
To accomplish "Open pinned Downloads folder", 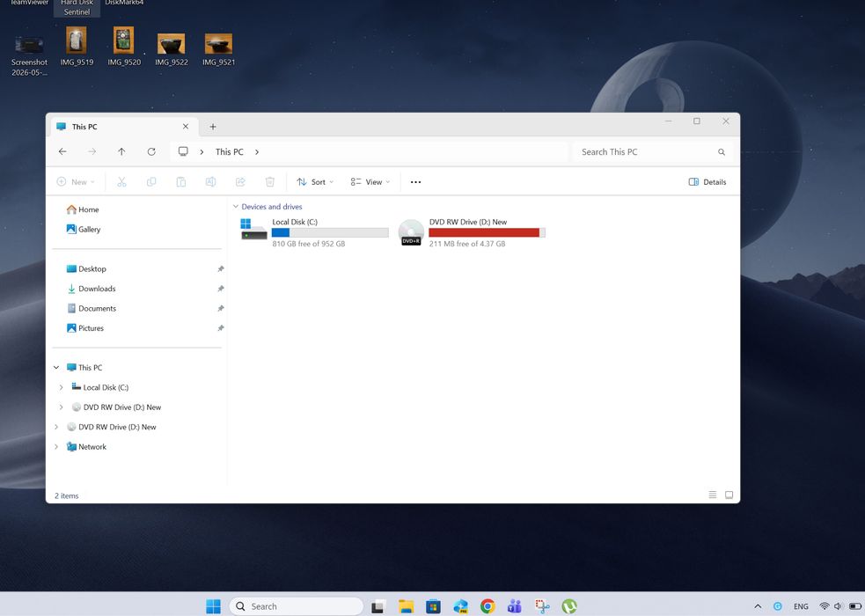I will click(x=91, y=289).
